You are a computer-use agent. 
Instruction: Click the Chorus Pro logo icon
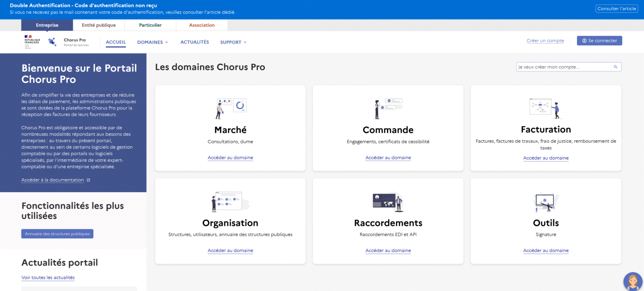click(52, 42)
